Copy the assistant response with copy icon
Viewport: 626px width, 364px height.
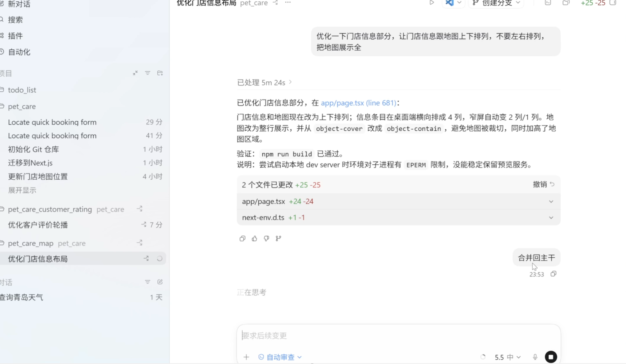(242, 239)
